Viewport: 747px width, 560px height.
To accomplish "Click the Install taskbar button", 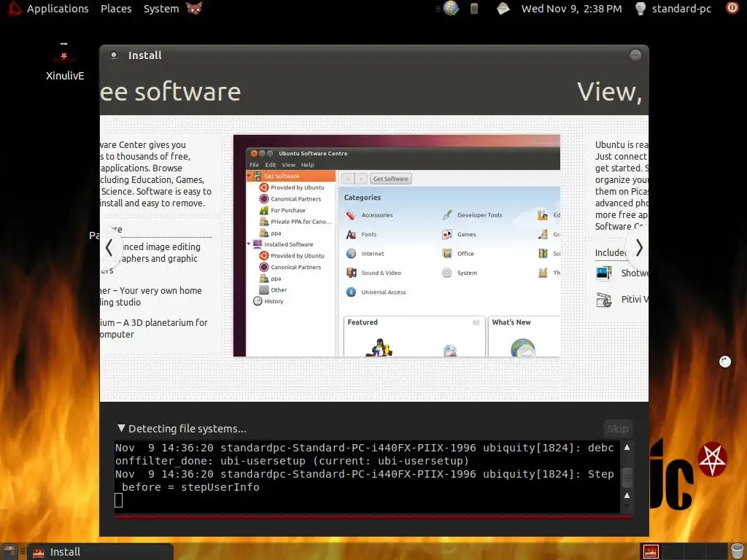I will click(100, 552).
